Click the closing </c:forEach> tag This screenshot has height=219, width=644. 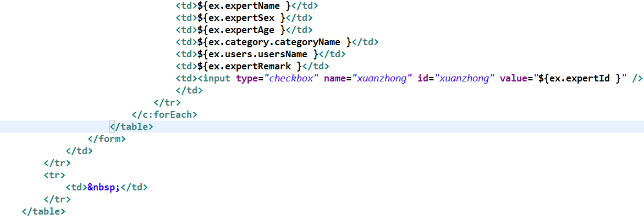(x=164, y=114)
